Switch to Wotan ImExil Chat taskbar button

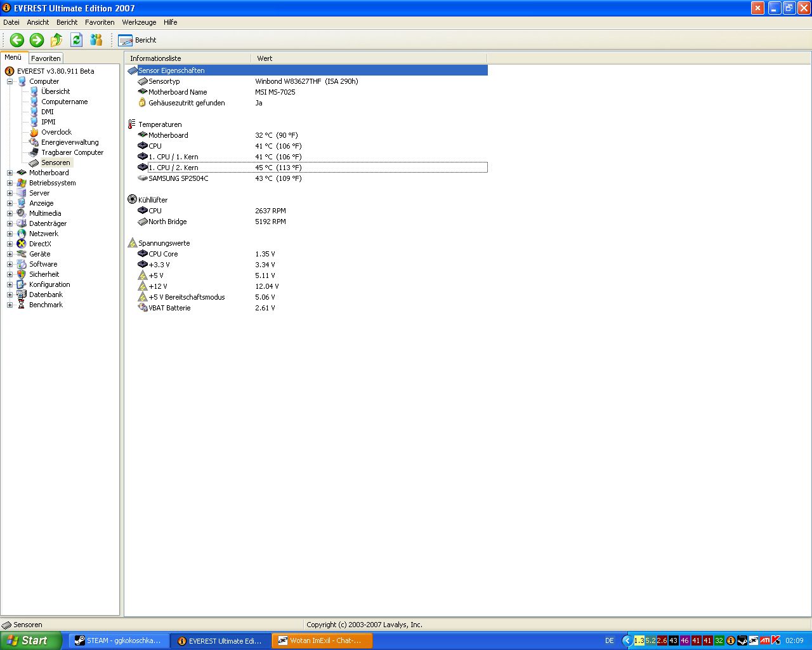pyautogui.click(x=322, y=640)
